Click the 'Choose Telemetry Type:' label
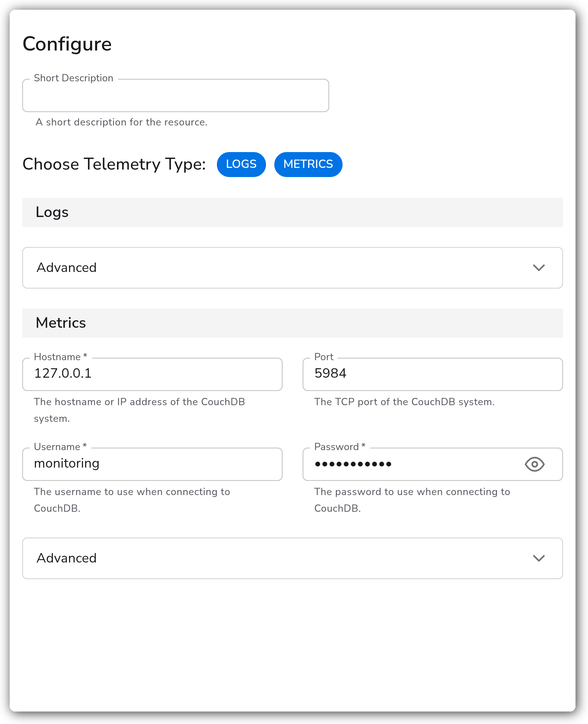Image resolution: width=588 pixels, height=724 pixels. (x=114, y=164)
